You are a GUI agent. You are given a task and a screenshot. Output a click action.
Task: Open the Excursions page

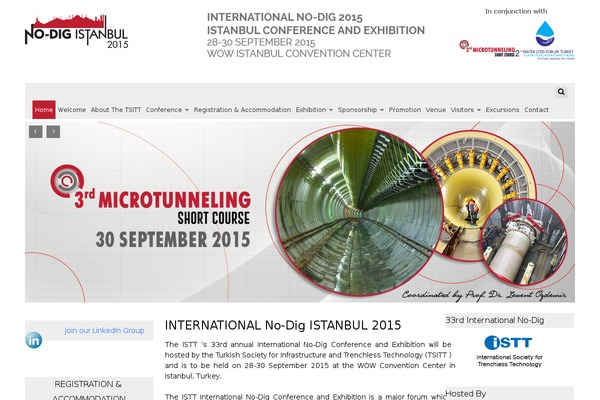pyautogui.click(x=502, y=110)
